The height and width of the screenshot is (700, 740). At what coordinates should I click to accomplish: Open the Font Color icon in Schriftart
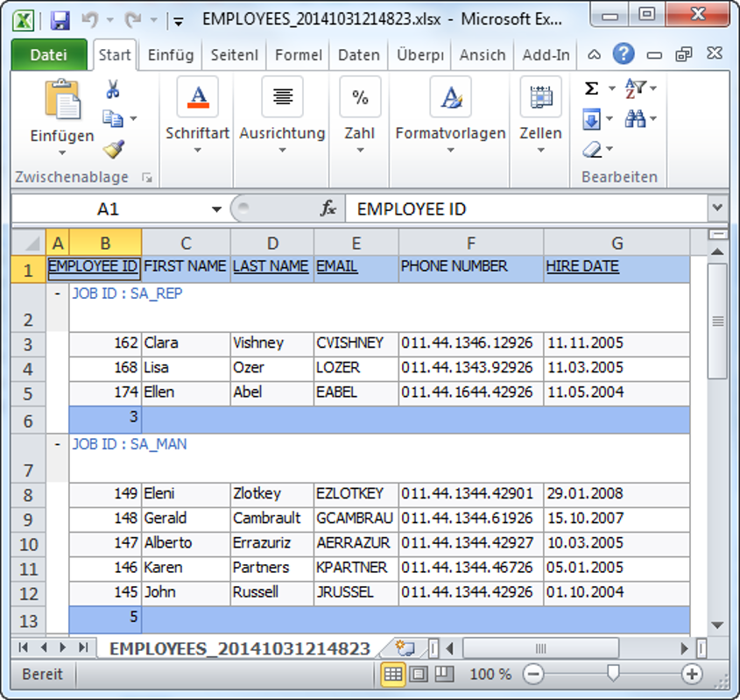(197, 96)
